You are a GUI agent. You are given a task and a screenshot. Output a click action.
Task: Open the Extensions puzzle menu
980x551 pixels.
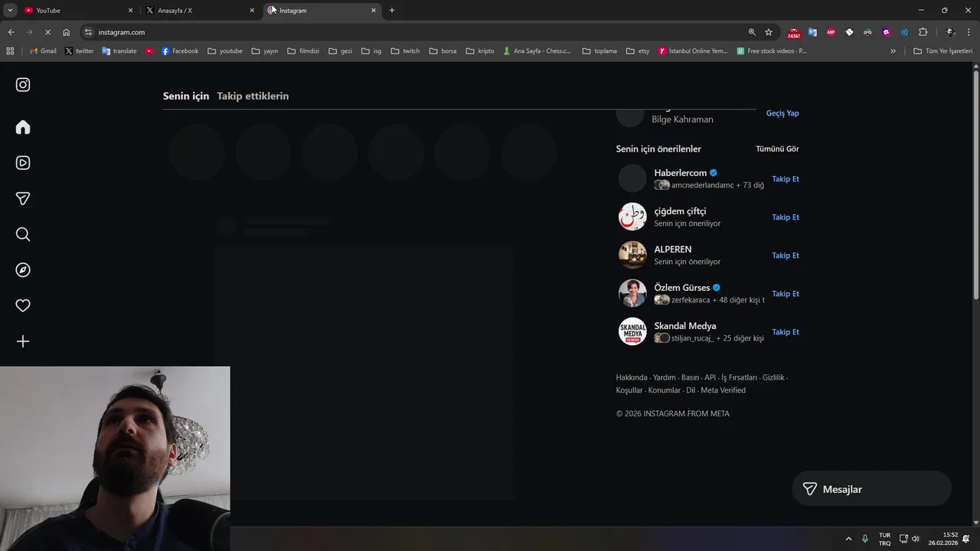(923, 32)
